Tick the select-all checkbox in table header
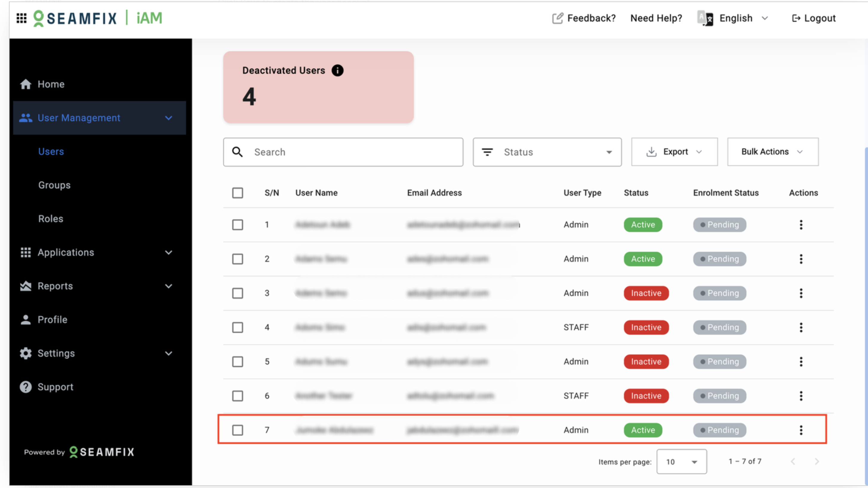The width and height of the screenshot is (868, 488). tap(238, 193)
